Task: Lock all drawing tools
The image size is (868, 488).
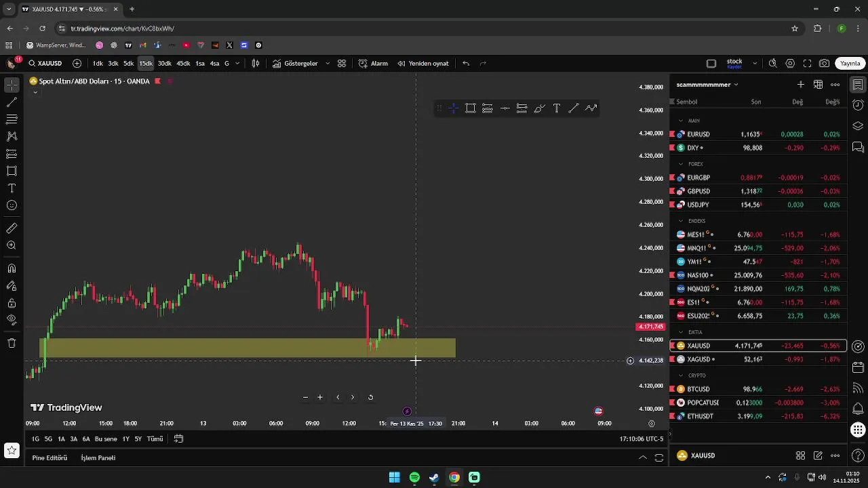Action: [x=12, y=303]
